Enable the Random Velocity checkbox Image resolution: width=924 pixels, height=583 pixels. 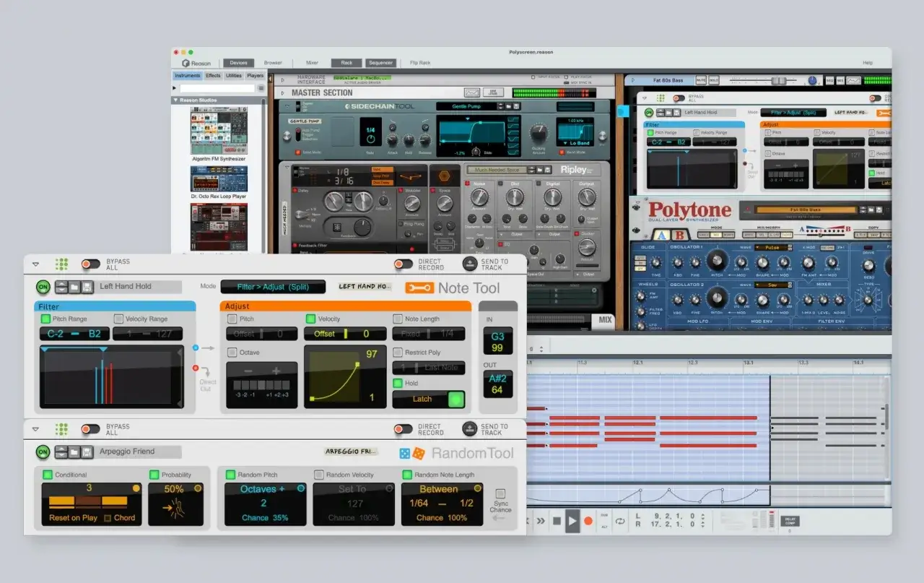point(318,475)
